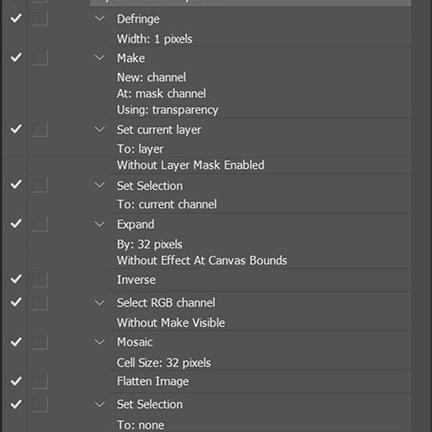Select the Expand action step
The width and height of the screenshot is (432, 432).
pos(135,224)
